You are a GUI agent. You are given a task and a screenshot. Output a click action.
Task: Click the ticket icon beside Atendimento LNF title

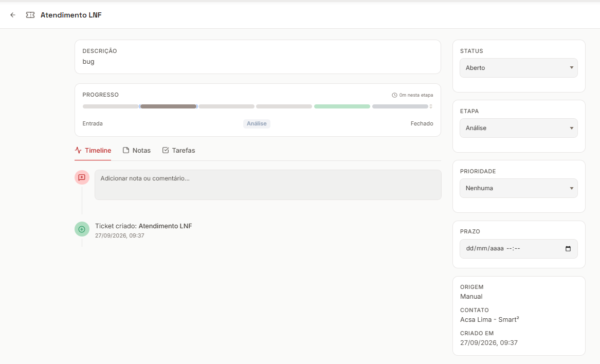30,15
